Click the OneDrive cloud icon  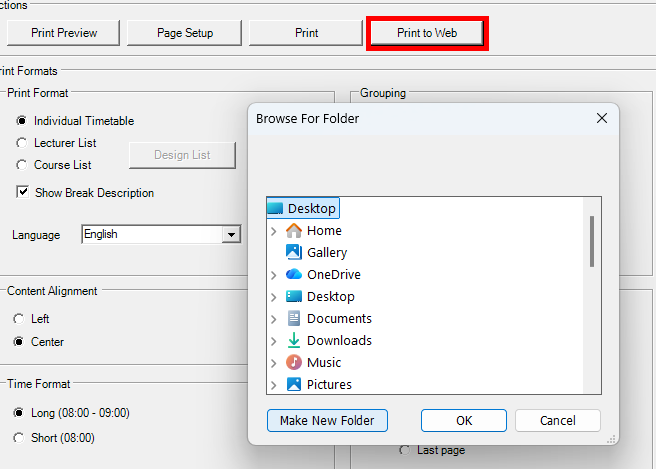[x=294, y=274]
